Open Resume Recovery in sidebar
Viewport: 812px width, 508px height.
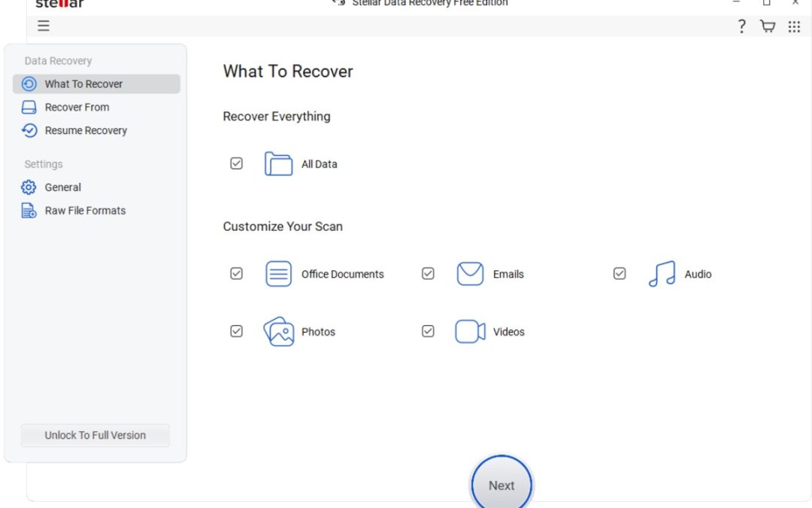click(86, 130)
